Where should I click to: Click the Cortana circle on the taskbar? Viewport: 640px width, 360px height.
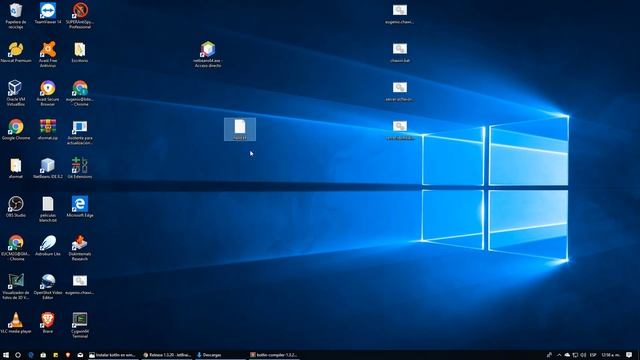tap(18, 355)
